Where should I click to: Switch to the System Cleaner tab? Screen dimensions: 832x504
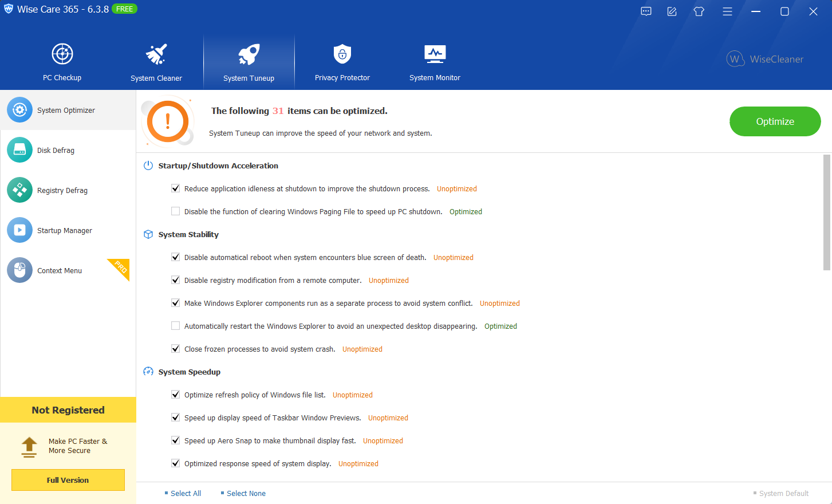(156, 62)
